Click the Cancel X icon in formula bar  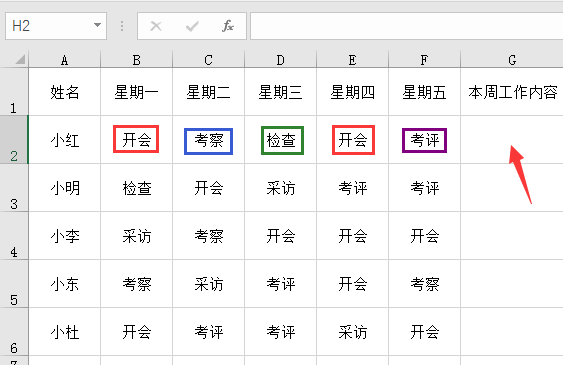click(x=156, y=26)
